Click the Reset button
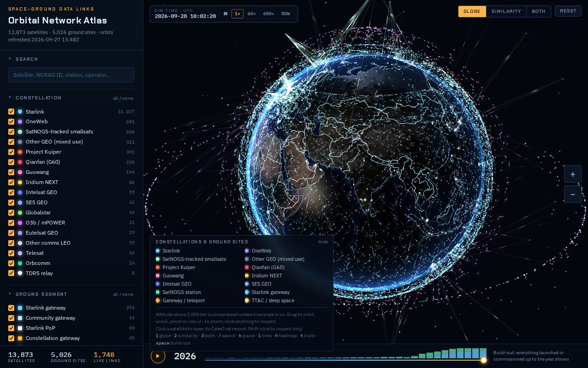588x368 pixels. (568, 11)
